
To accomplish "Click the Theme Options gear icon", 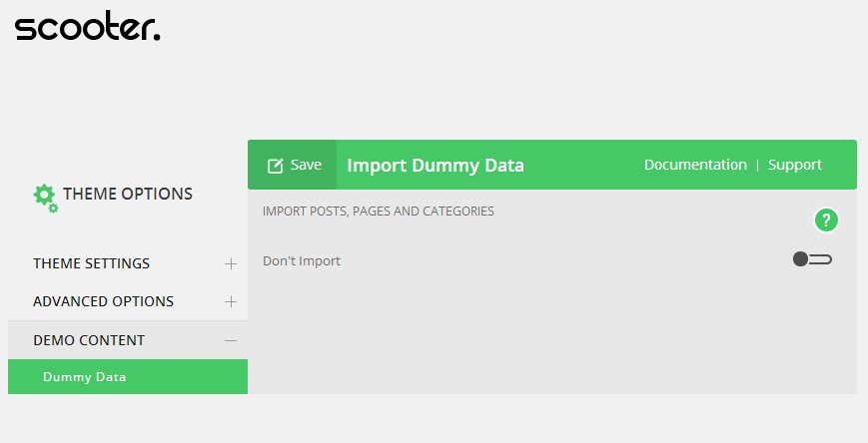I will tap(45, 197).
